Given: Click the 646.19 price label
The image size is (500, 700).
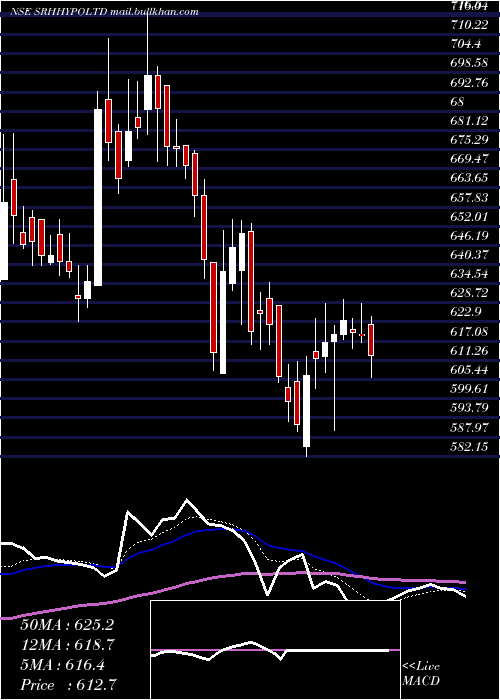Looking at the screenshot, I should point(470,235).
